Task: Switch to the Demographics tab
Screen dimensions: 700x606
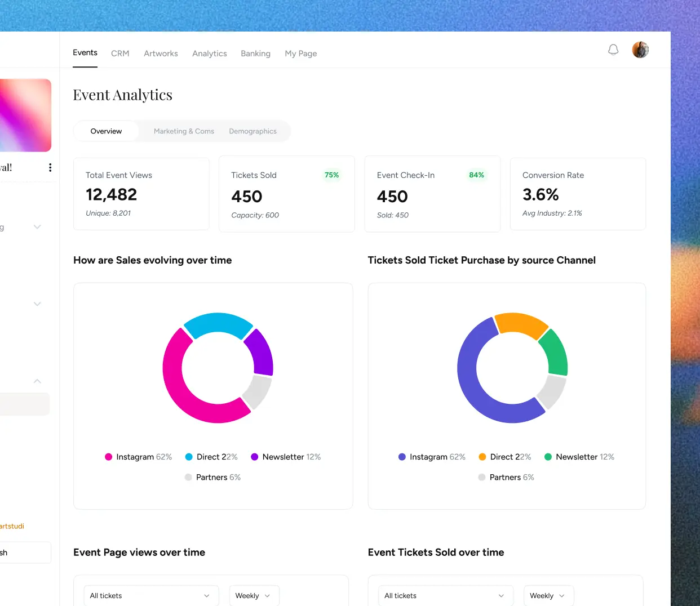Action: coord(252,131)
